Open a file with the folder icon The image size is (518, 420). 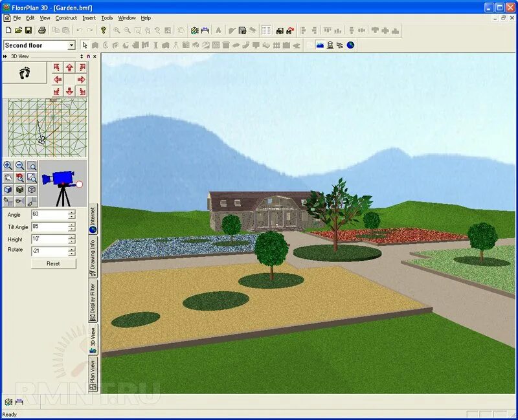[19, 30]
